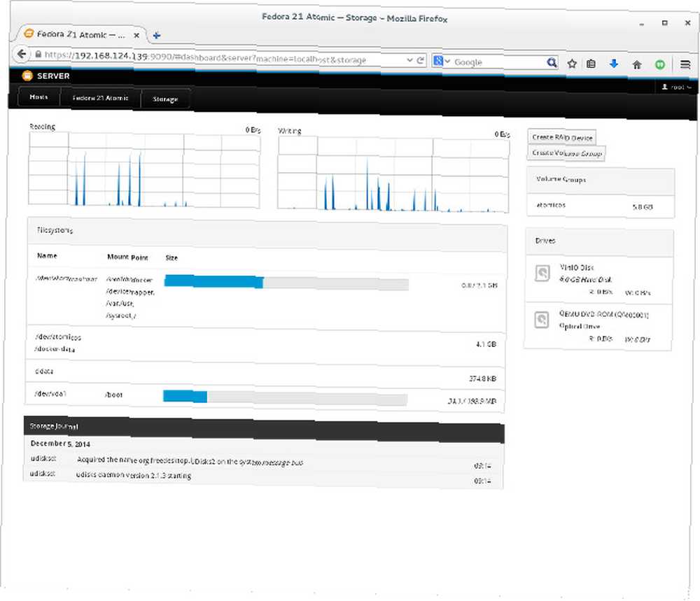
Task: Click the 4.1 GB size value
Action: coord(486,344)
